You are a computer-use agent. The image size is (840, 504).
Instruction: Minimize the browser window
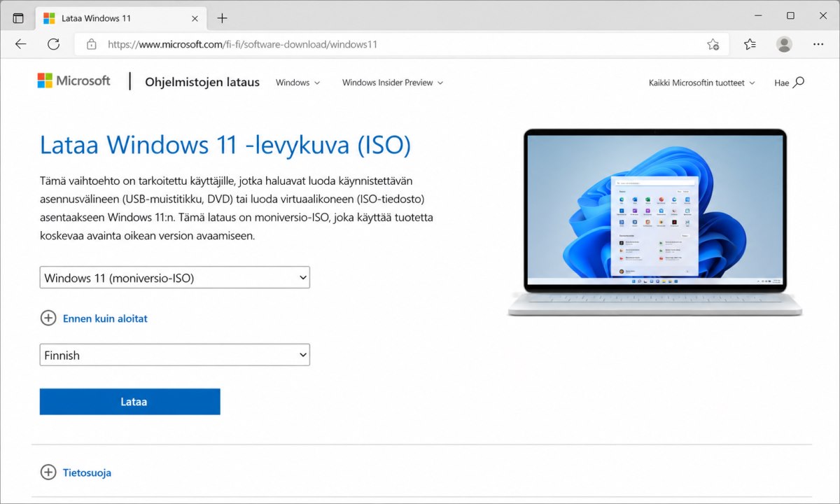pyautogui.click(x=759, y=15)
